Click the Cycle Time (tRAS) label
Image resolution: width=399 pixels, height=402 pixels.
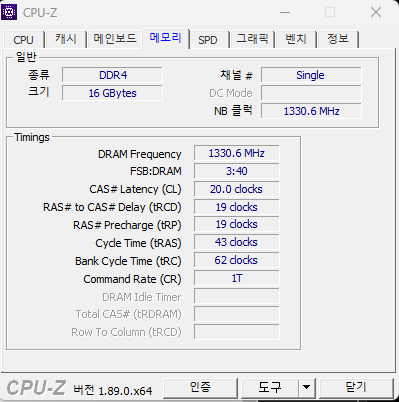138,243
